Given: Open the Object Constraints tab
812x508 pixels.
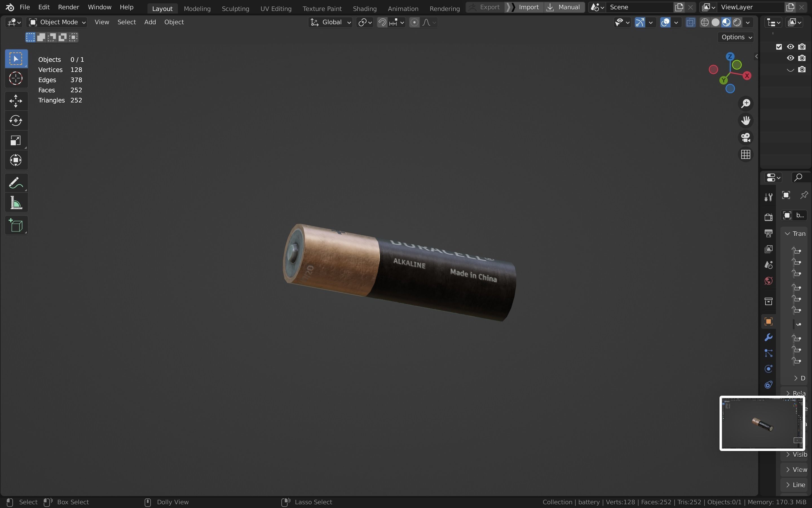Looking at the screenshot, I should 768,385.
